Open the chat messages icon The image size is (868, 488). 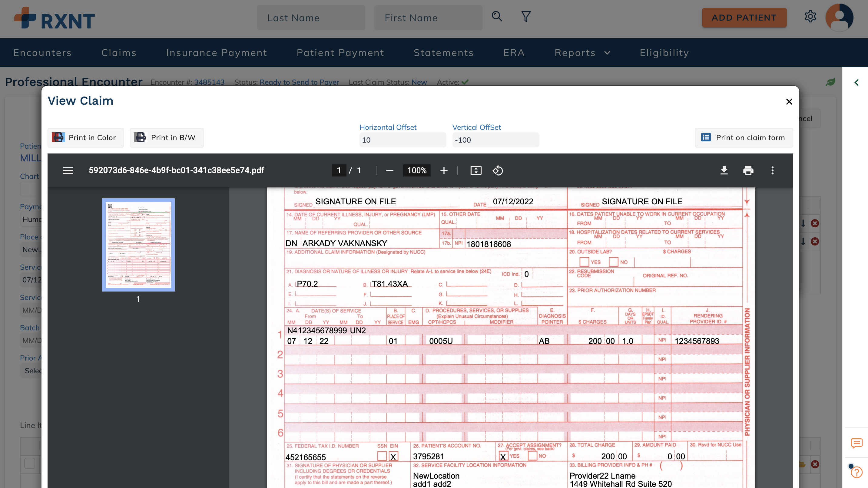pos(856,443)
